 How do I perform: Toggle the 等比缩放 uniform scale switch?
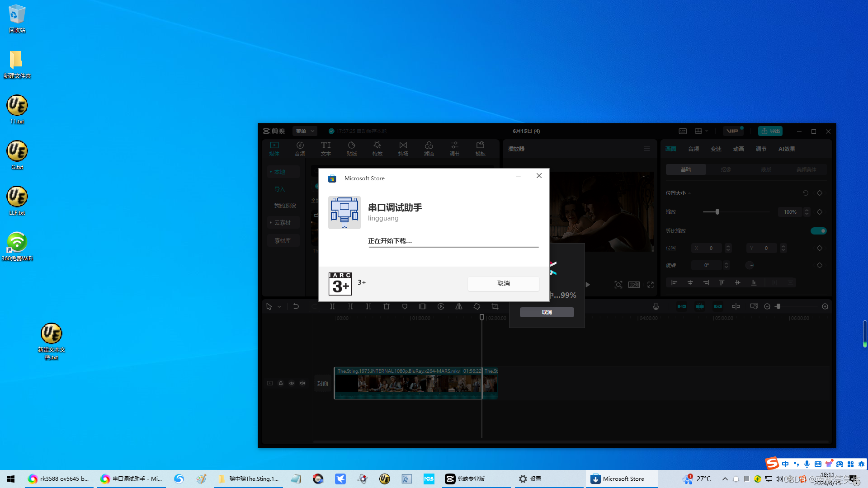[819, 231]
